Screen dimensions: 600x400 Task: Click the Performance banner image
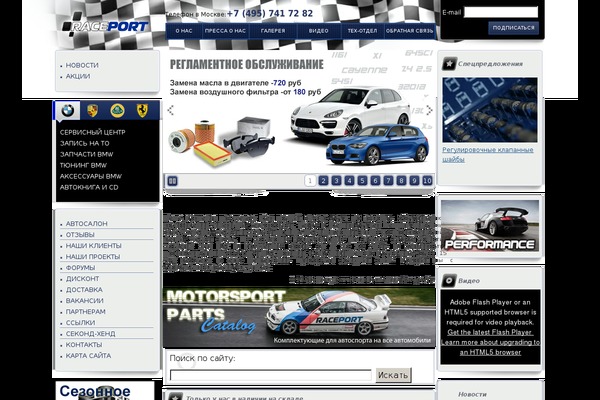[x=490, y=226]
